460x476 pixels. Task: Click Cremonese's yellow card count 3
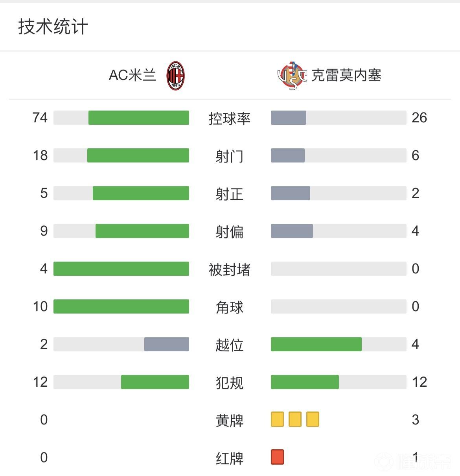tap(416, 420)
